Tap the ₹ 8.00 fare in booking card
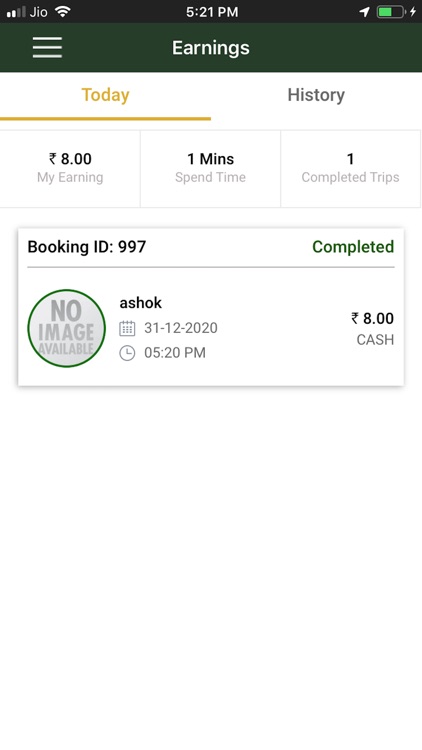The width and height of the screenshot is (422, 750). [372, 319]
